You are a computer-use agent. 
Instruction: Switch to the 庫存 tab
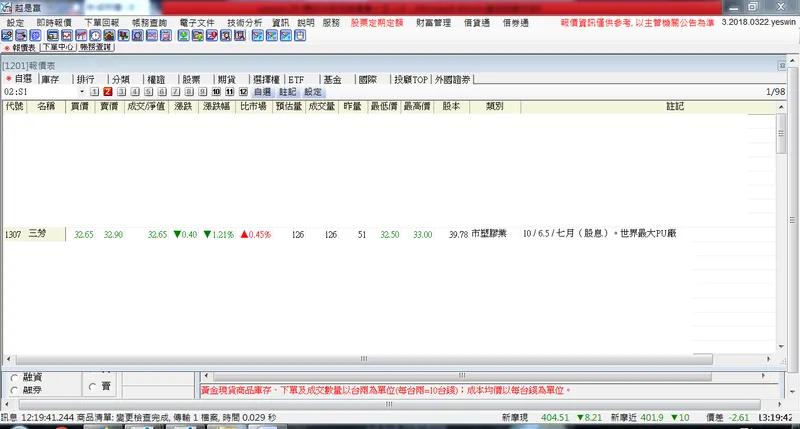(x=50, y=80)
